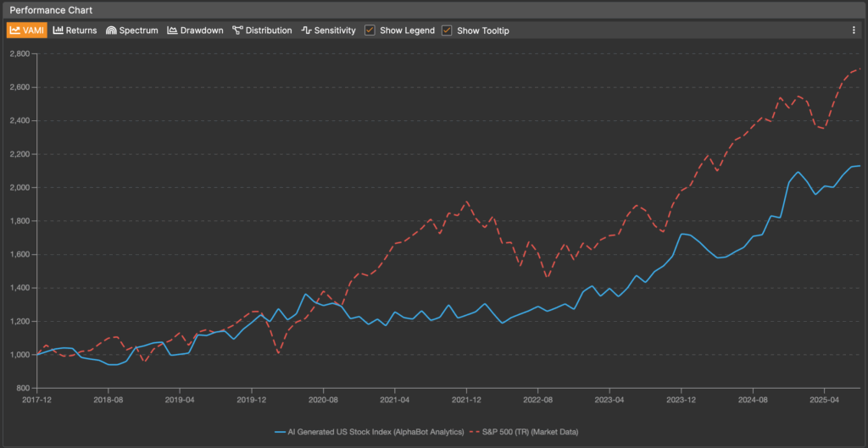This screenshot has width=868, height=448.
Task: Click the 2,800 y-axis label
Action: 19,53
